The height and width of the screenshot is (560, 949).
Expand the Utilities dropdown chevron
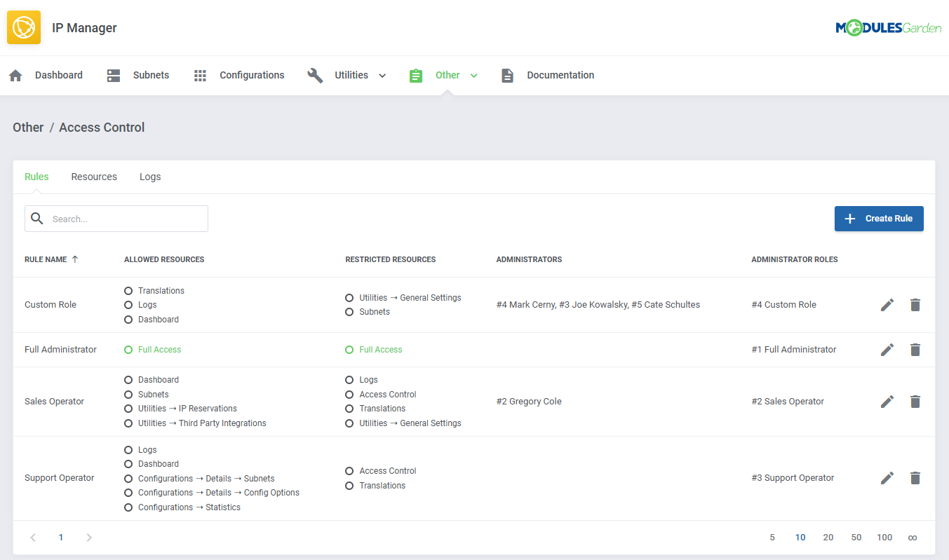click(382, 76)
